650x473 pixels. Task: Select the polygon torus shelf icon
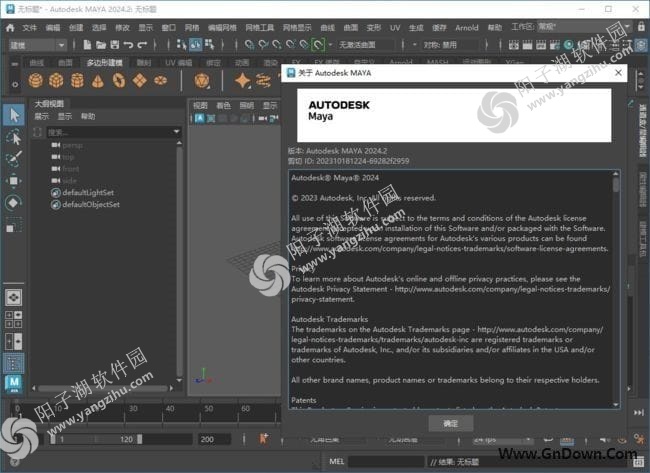point(119,80)
